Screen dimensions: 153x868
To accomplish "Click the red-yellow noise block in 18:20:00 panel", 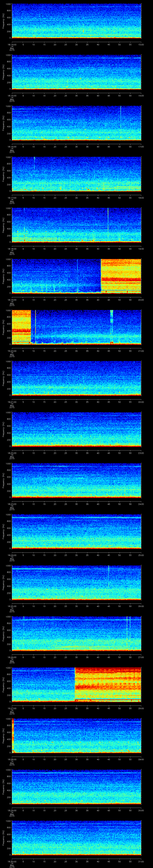I will coord(21,327).
